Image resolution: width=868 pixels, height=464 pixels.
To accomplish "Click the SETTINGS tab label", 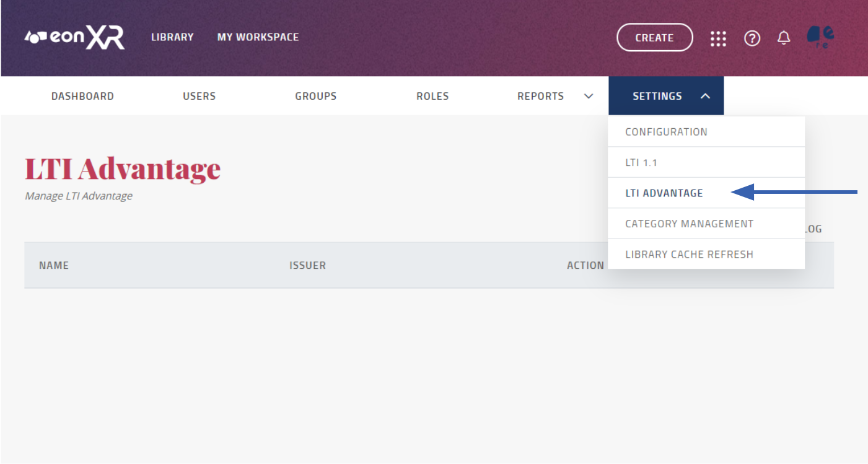I will point(657,96).
